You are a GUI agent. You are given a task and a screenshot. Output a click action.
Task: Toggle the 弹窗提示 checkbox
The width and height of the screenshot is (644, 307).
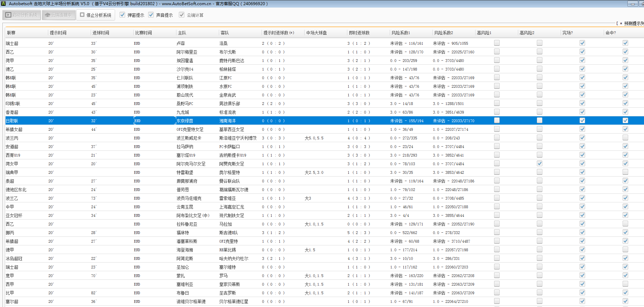click(x=122, y=15)
